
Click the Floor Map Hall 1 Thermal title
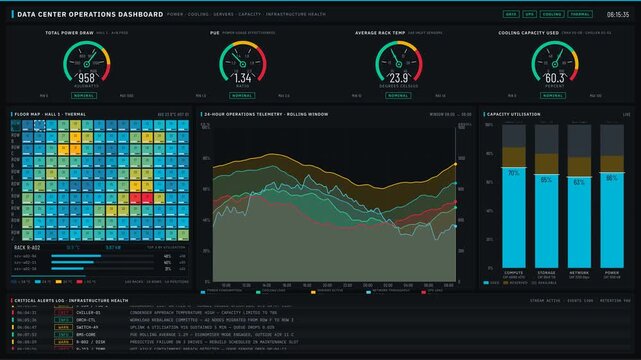[50, 114]
